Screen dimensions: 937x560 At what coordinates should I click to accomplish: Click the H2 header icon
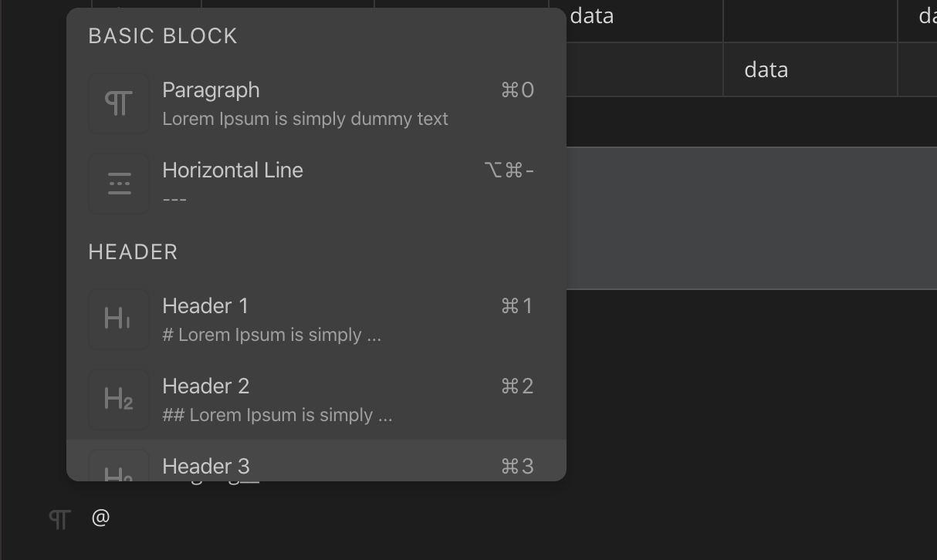[119, 400]
